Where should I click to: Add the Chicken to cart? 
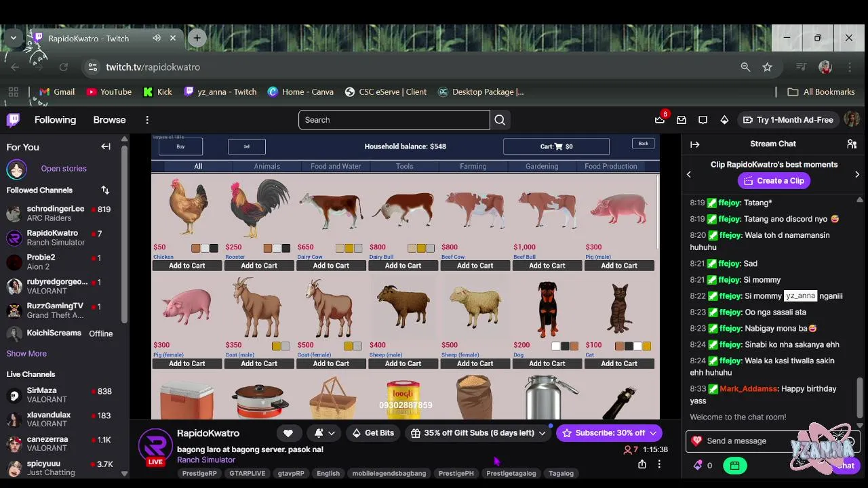coord(186,266)
